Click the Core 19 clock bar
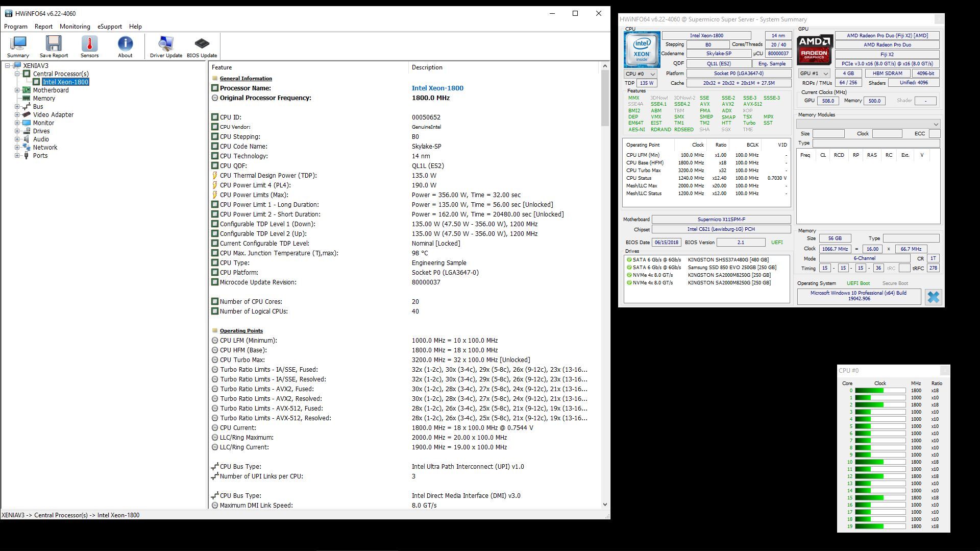Image resolution: width=980 pixels, height=551 pixels. pyautogui.click(x=880, y=526)
